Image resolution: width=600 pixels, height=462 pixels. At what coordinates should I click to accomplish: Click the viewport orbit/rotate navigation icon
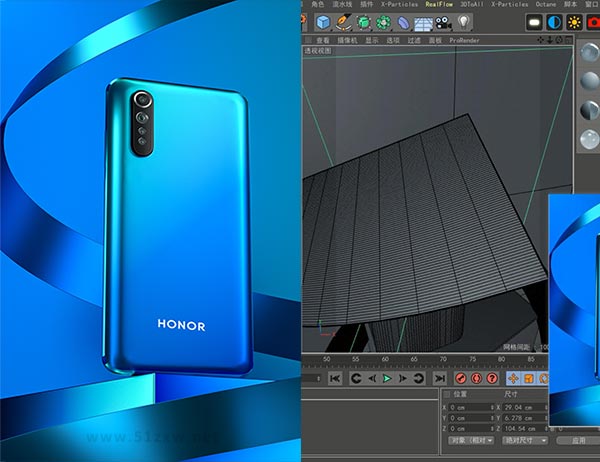point(559,40)
